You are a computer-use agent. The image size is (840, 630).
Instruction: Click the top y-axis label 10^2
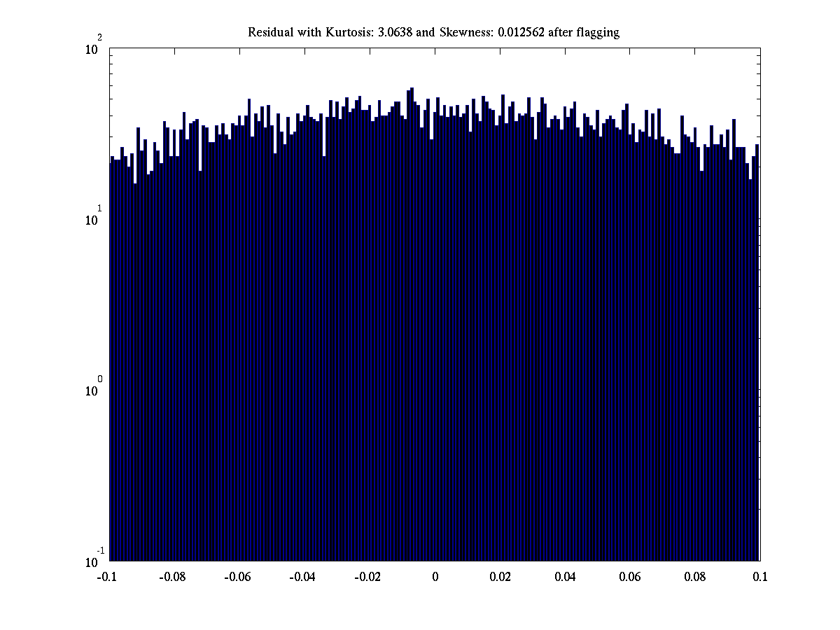(94, 49)
